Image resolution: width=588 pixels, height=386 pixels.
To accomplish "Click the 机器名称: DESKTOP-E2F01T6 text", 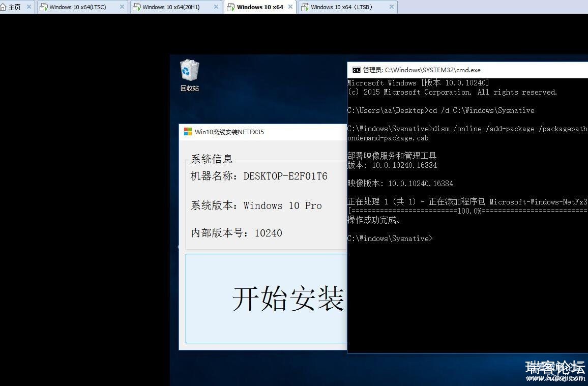I will click(259, 176).
